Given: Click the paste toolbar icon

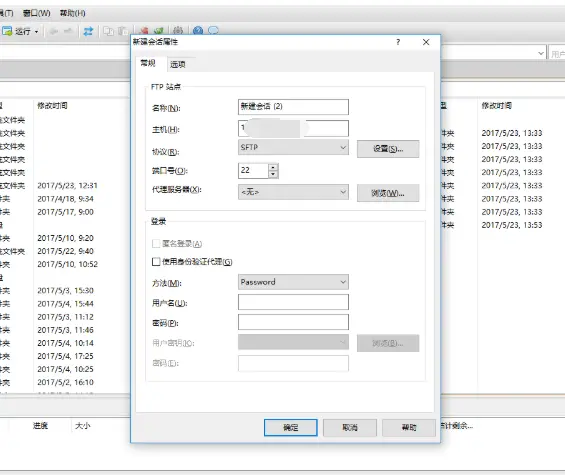Looking at the screenshot, I should (123, 31).
